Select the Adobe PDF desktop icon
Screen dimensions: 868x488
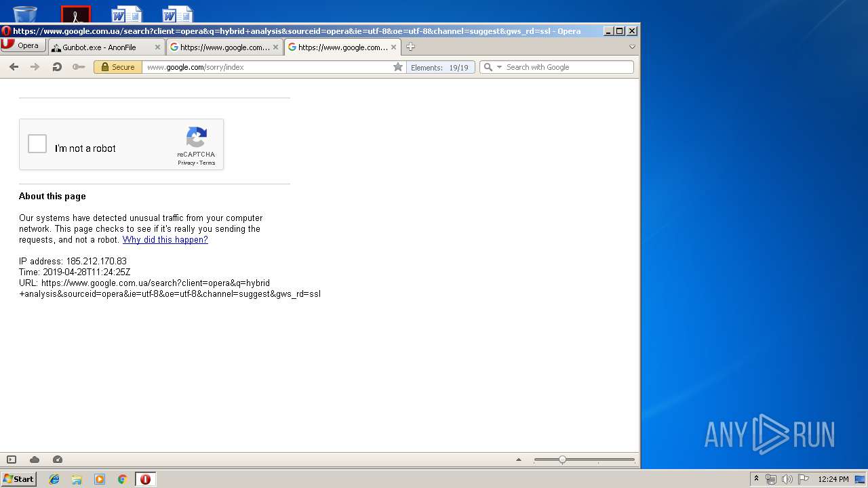pos(76,14)
